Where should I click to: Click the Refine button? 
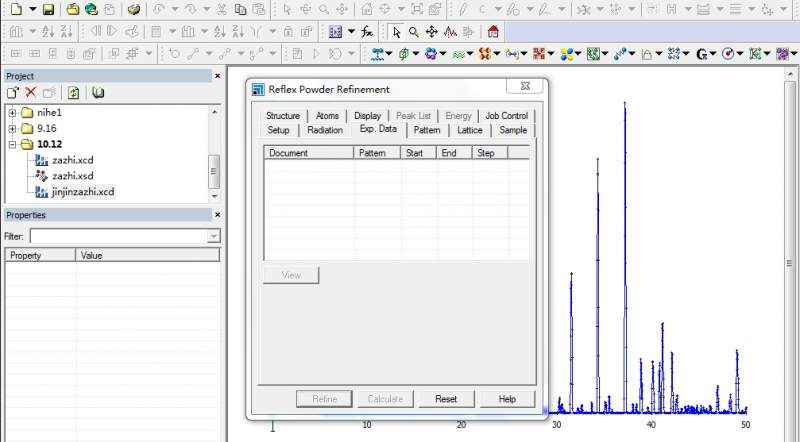(x=324, y=399)
